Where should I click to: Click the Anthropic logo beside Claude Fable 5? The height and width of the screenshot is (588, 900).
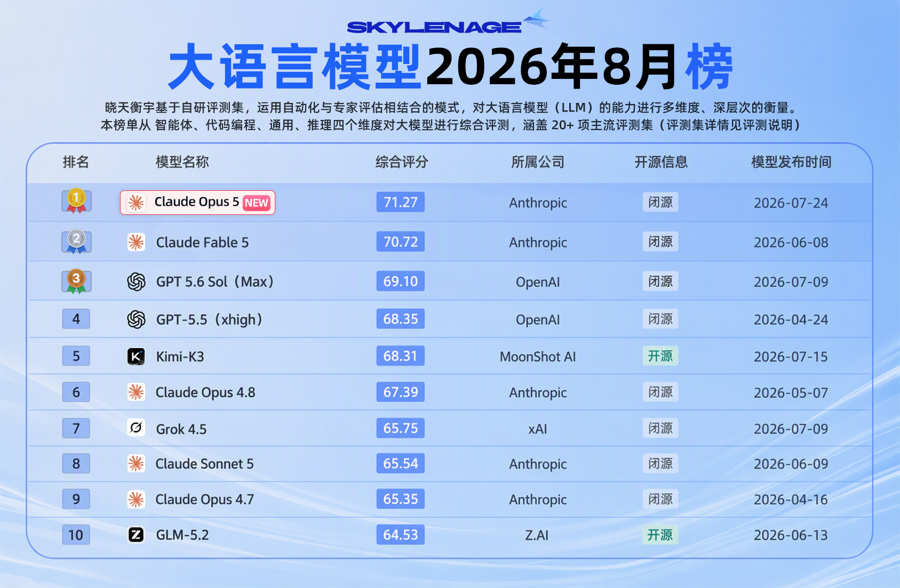[136, 242]
